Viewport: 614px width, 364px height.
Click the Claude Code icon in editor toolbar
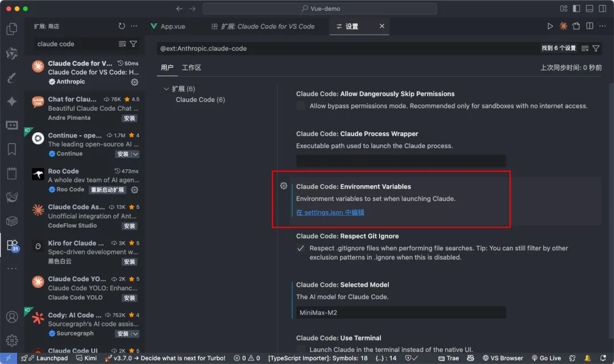point(563,26)
